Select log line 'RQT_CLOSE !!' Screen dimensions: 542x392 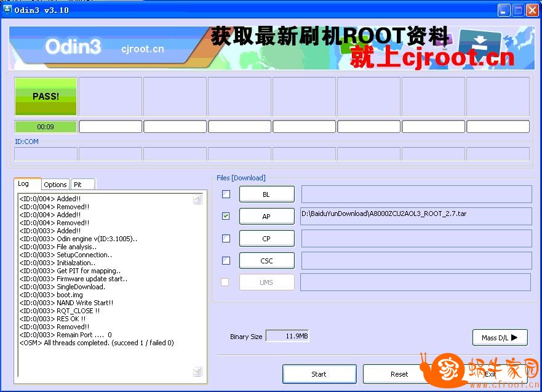pos(60,311)
